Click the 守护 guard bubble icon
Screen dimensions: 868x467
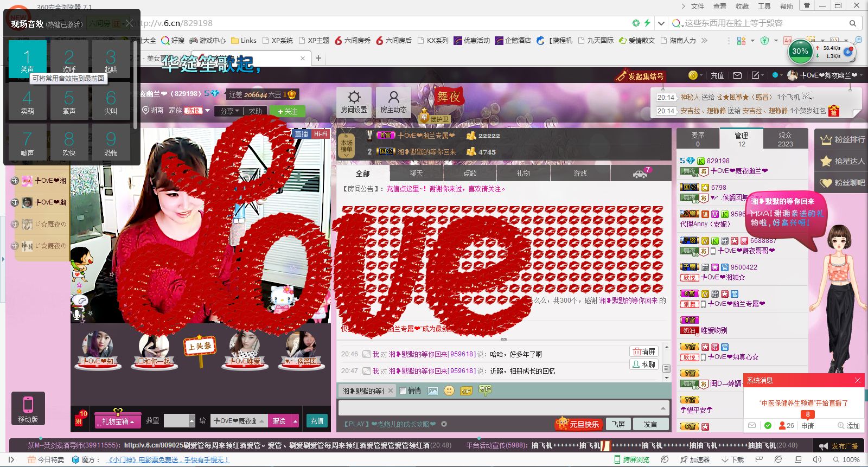pos(484,389)
